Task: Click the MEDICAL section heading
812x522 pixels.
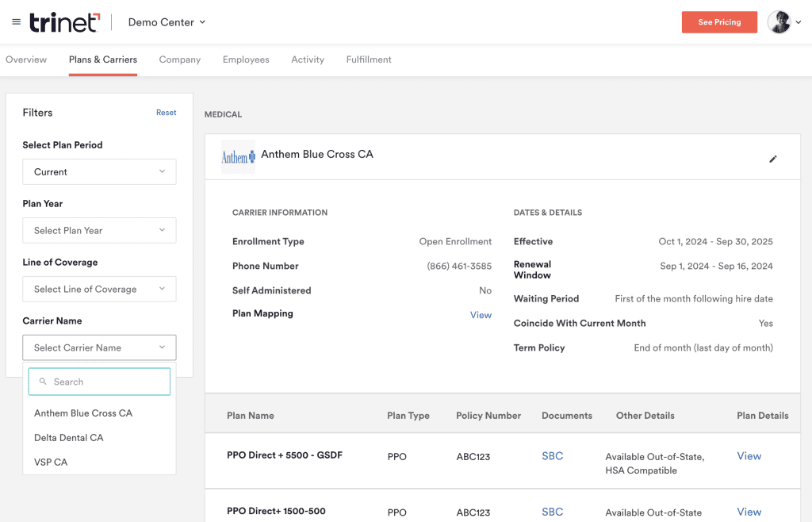Action: 223,114
